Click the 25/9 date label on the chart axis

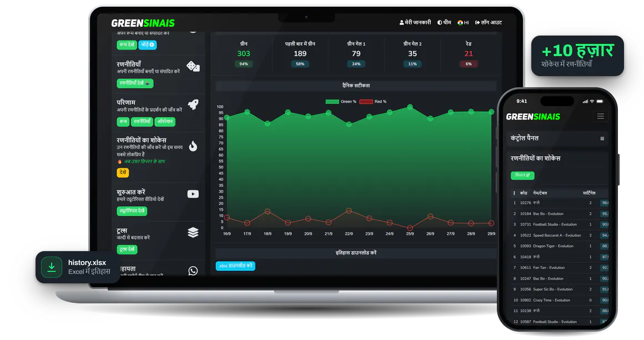pos(410,233)
